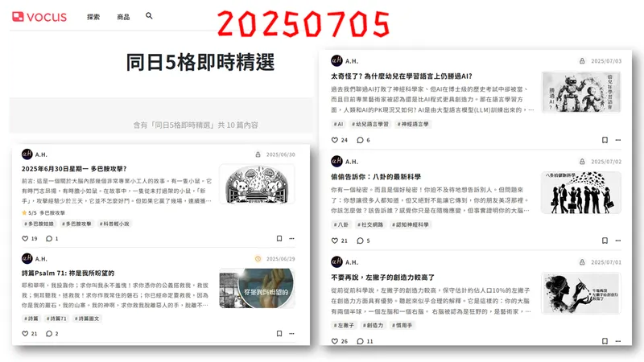Select the #科普輕小說 tag
This screenshot has height=362, width=644.
pyautogui.click(x=114, y=224)
